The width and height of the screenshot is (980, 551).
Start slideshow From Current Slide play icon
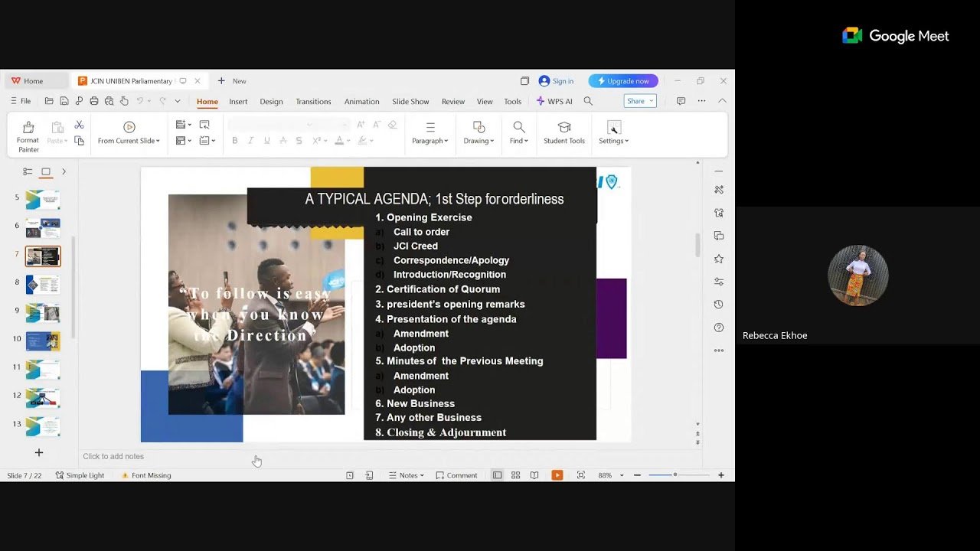[x=129, y=127]
